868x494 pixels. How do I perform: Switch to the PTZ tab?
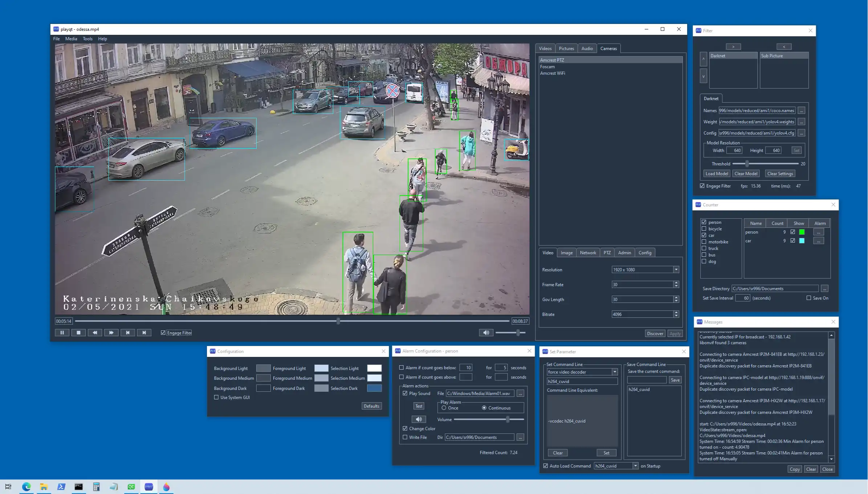[607, 253]
